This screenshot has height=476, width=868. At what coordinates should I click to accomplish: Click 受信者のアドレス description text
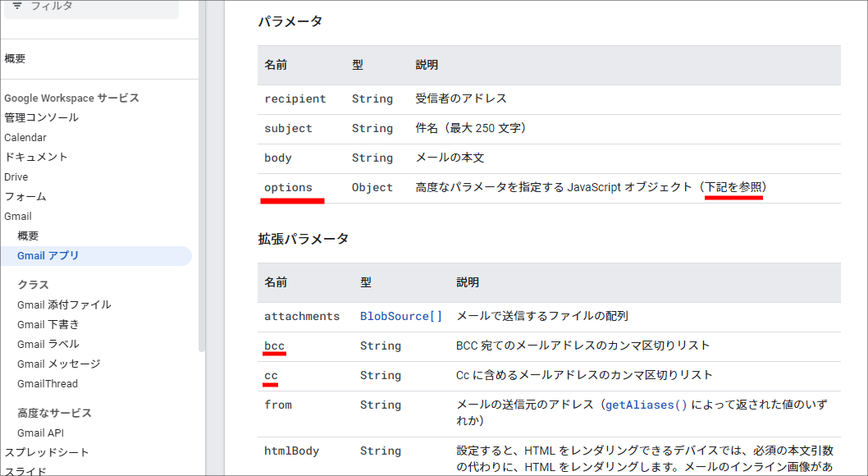click(x=460, y=98)
